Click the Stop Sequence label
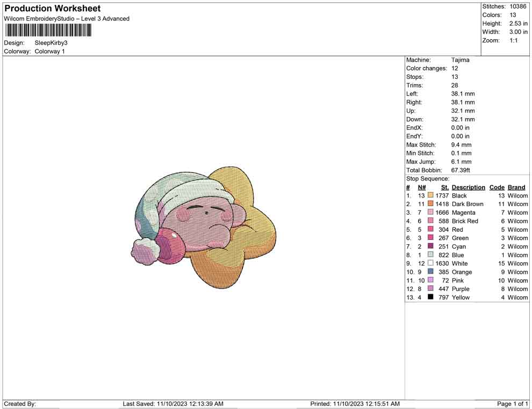This screenshot has width=532, height=409. point(428,179)
